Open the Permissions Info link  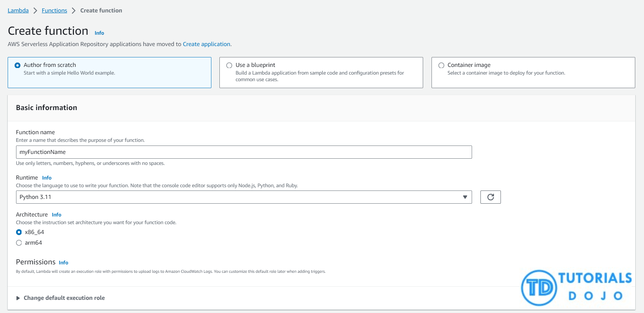pyautogui.click(x=64, y=263)
